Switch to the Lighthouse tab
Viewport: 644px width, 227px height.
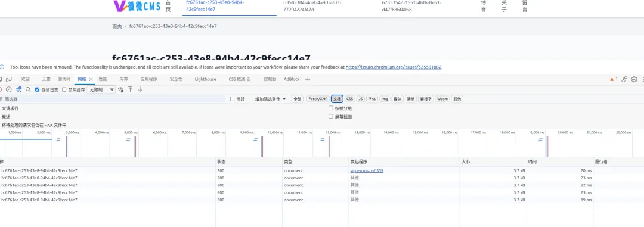click(205, 79)
